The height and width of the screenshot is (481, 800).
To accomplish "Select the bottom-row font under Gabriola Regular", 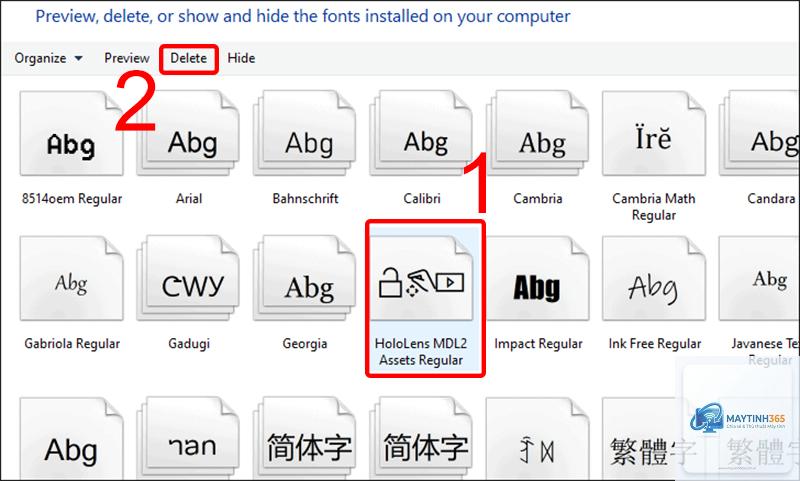I will click(71, 439).
